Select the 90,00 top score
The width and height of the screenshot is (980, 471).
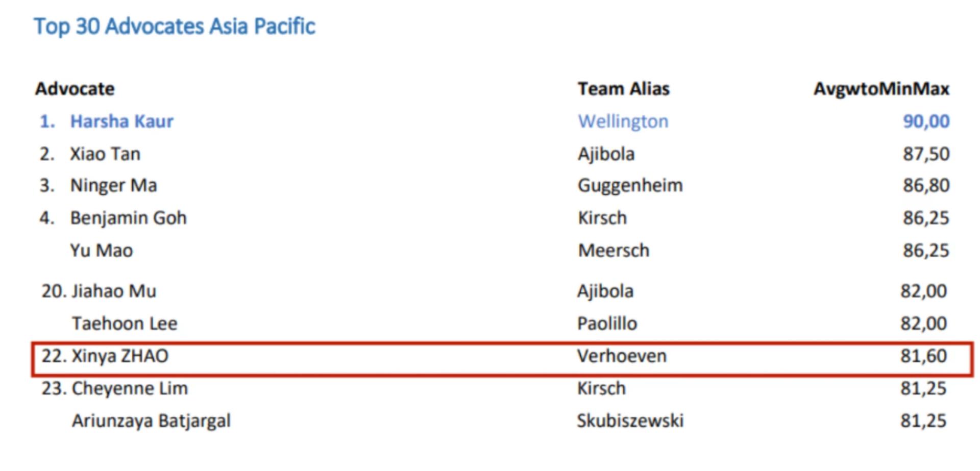[x=926, y=121]
